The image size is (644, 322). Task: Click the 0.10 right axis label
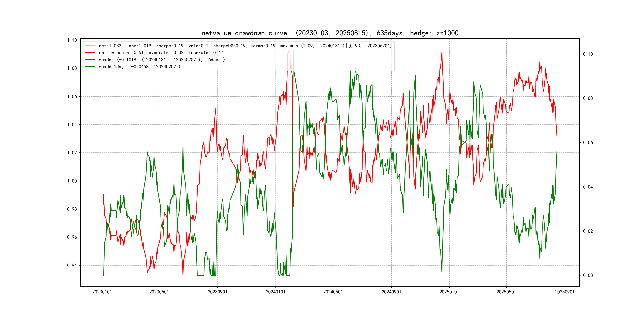point(588,54)
